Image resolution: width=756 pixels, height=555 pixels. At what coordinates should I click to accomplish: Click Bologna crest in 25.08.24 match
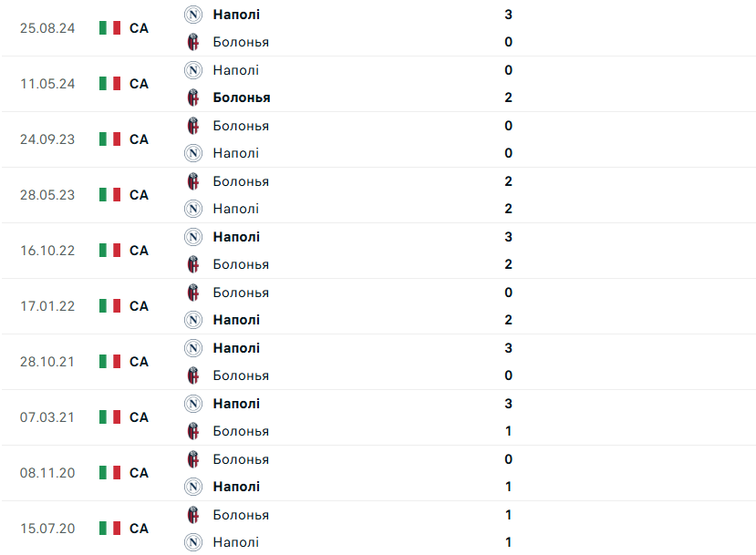193,42
